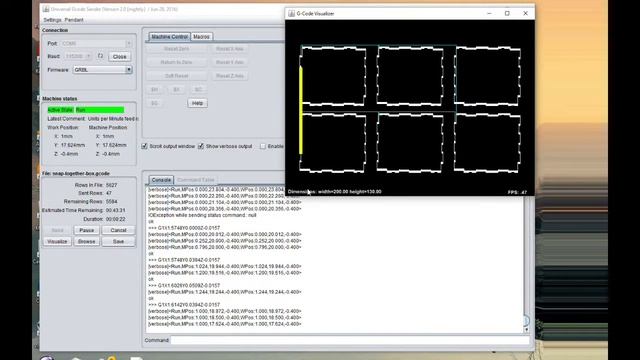Save the G-code file
Viewport: 640px width, 360px height.
click(x=118, y=242)
